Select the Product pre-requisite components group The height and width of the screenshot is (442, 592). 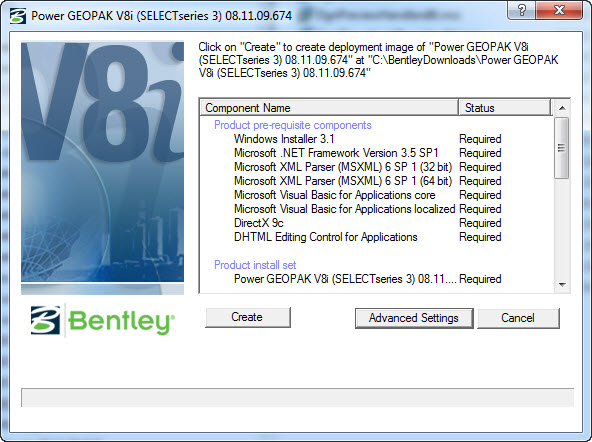(x=293, y=125)
